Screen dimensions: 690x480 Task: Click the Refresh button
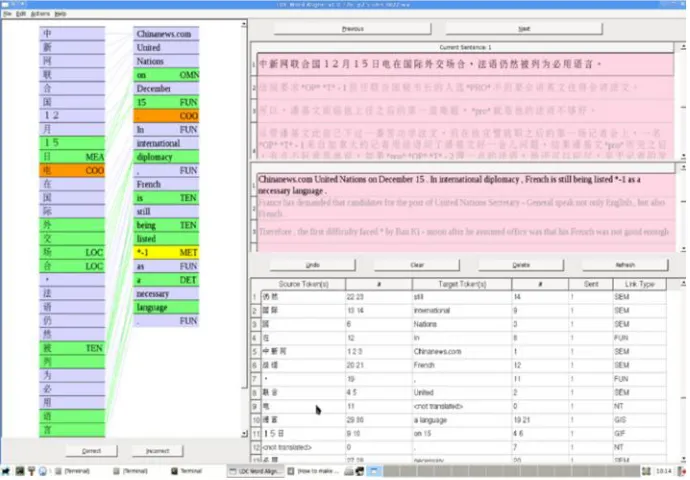pos(625,265)
